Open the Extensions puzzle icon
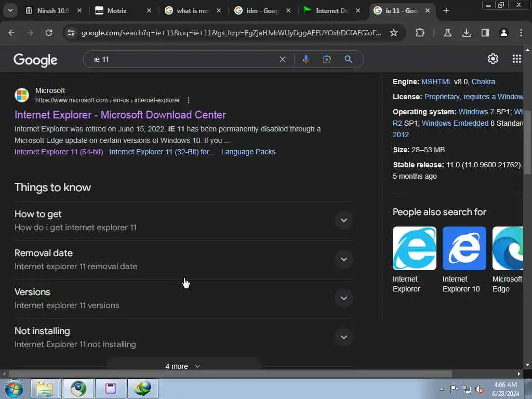Viewport: 532px width, 399px height. (420, 33)
